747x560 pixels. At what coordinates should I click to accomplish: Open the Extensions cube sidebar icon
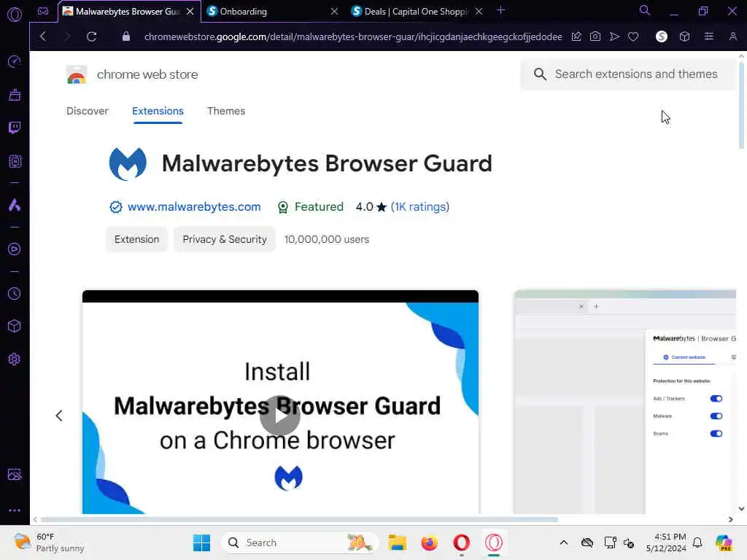[15, 326]
